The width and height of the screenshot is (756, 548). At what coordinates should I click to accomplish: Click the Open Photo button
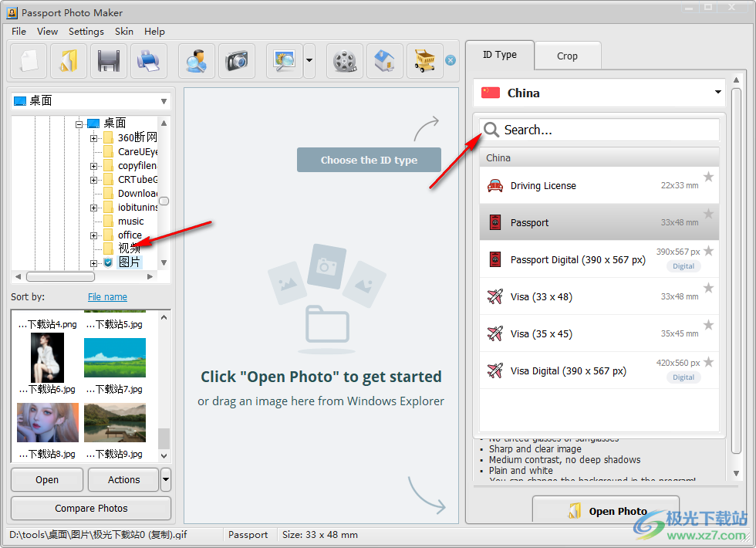pyautogui.click(x=606, y=510)
